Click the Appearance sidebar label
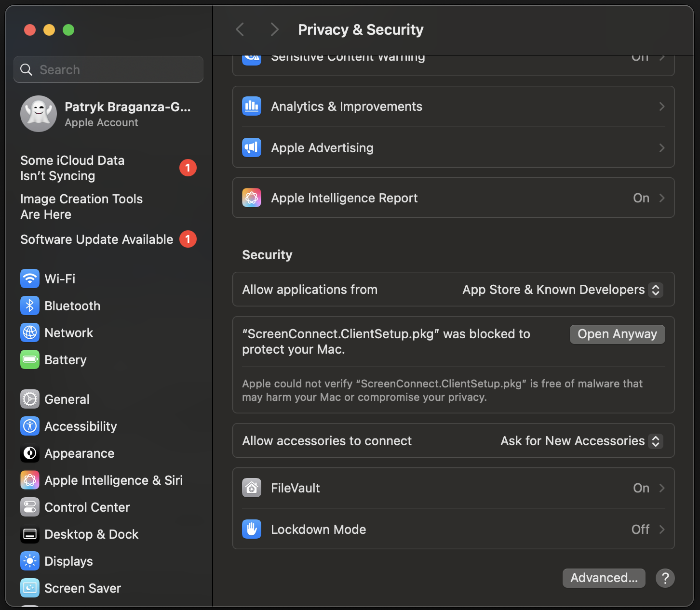 coord(80,453)
